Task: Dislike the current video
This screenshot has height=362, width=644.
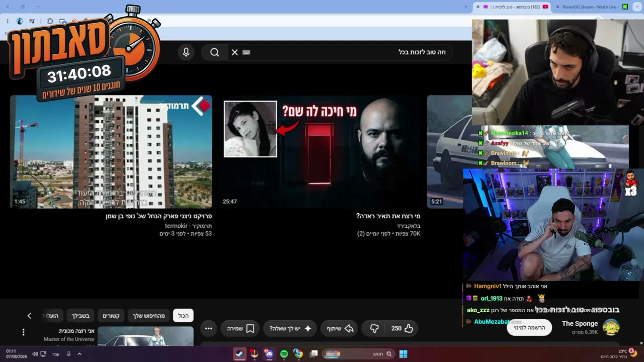Action: coord(374,328)
